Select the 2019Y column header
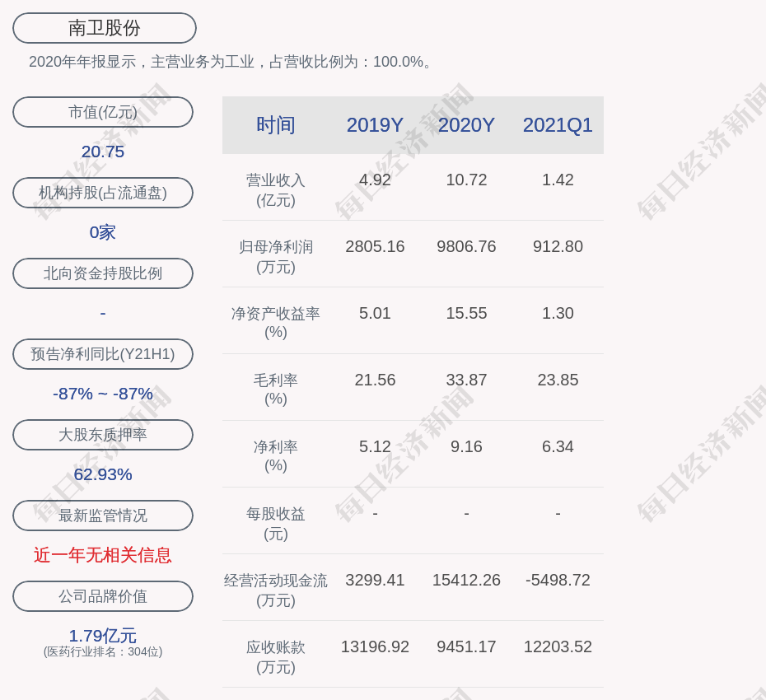The width and height of the screenshot is (766, 700). tap(375, 125)
